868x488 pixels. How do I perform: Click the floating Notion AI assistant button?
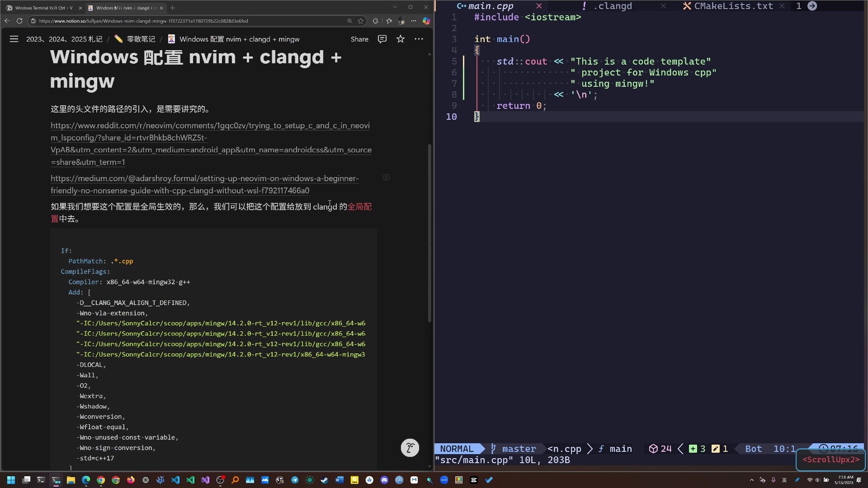(410, 448)
